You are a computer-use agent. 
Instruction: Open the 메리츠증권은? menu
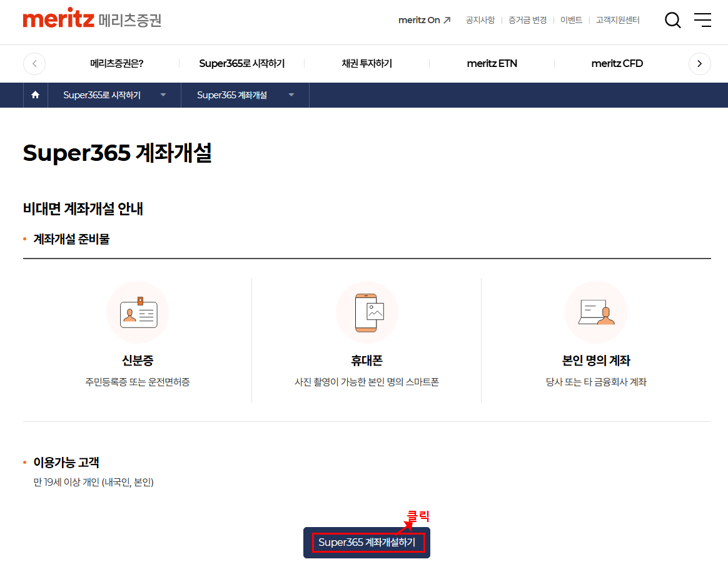[116, 64]
